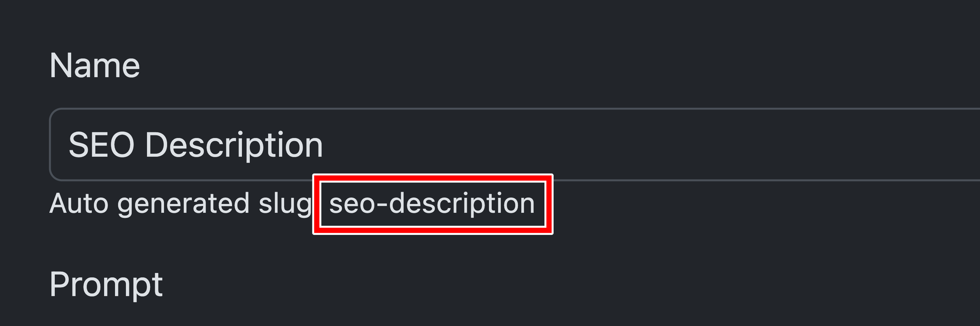Click the "description" part of the slug
This screenshot has width=980, height=326.
(x=461, y=204)
